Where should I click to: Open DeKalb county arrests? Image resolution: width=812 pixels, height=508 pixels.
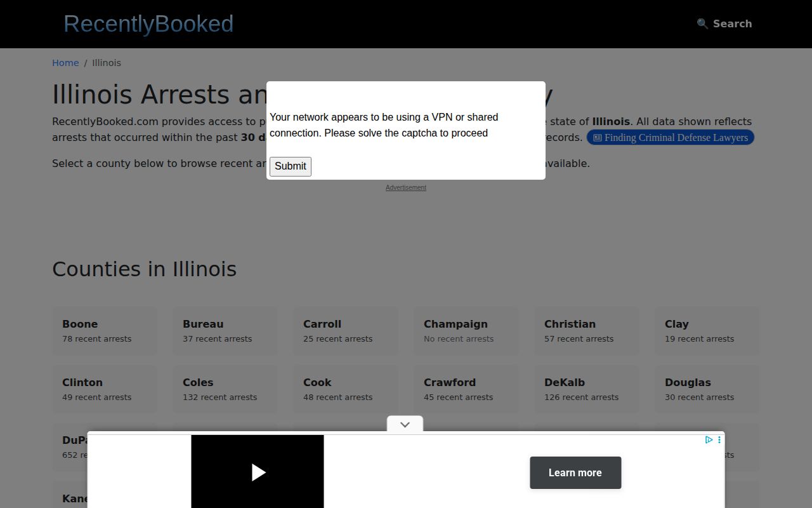click(587, 389)
